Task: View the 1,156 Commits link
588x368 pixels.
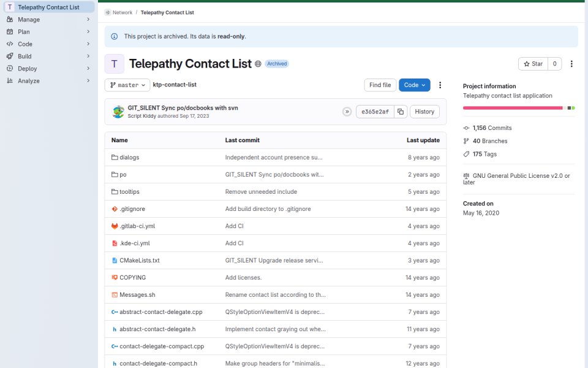Action: click(x=492, y=128)
